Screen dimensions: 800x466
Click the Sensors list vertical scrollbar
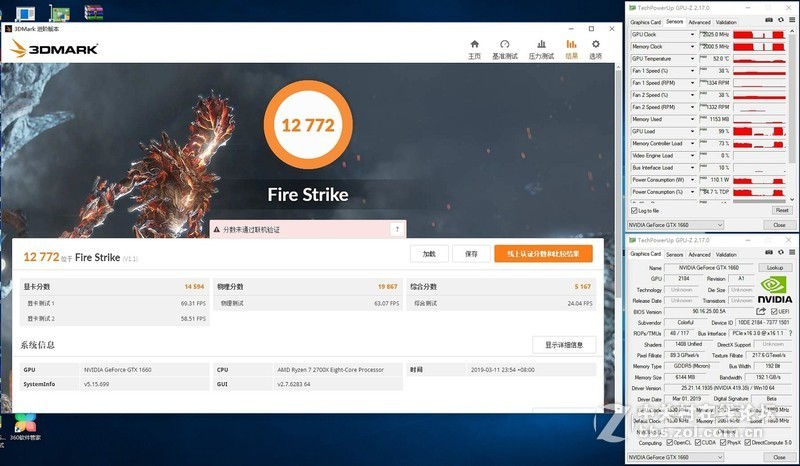(792, 100)
